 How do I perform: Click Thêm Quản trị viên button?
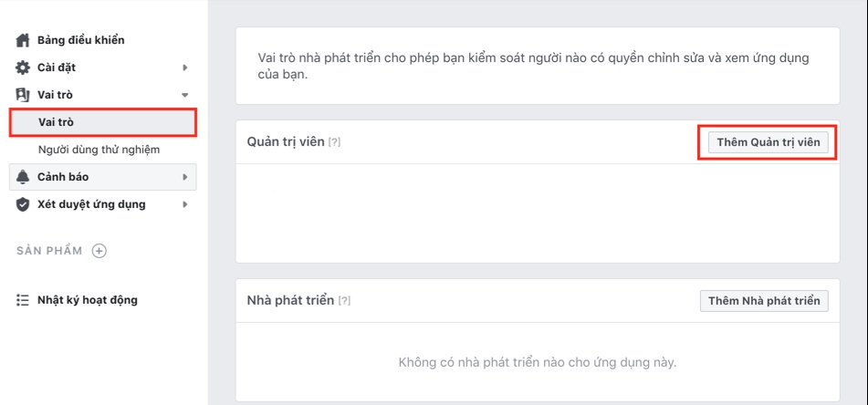(x=768, y=142)
